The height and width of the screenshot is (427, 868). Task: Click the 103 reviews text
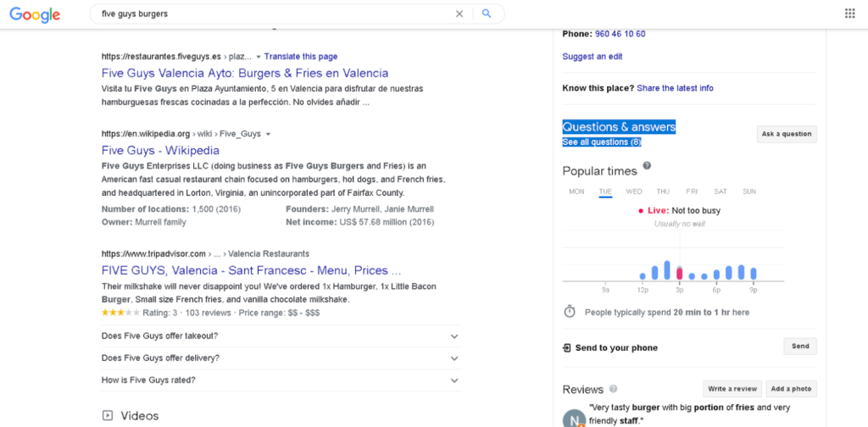[x=209, y=313]
